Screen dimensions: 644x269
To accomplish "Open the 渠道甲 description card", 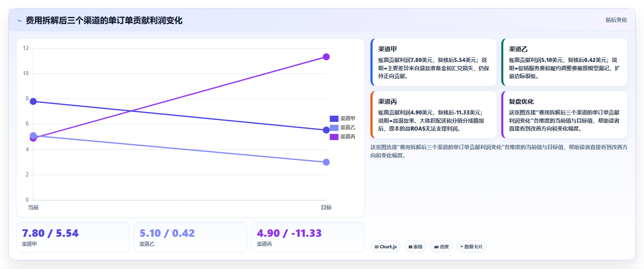I will pyautogui.click(x=434, y=62).
